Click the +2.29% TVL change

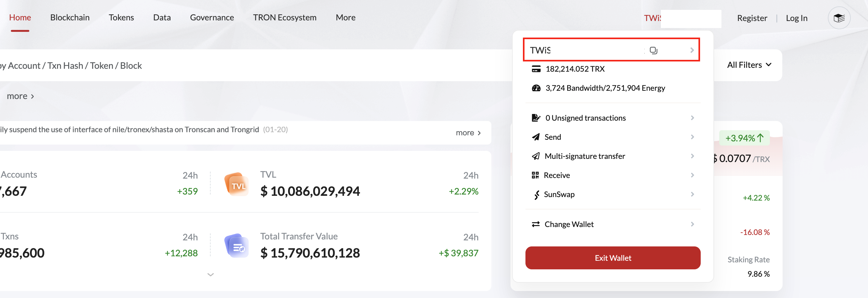tap(463, 192)
